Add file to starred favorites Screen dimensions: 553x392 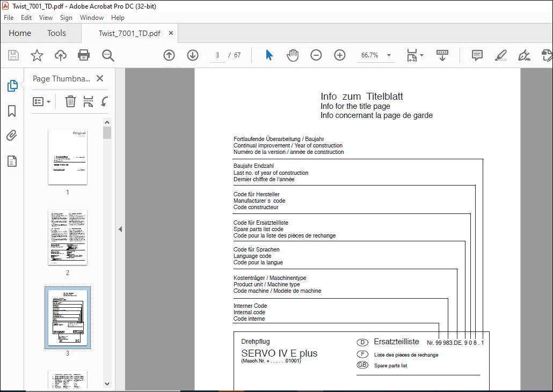(x=37, y=55)
